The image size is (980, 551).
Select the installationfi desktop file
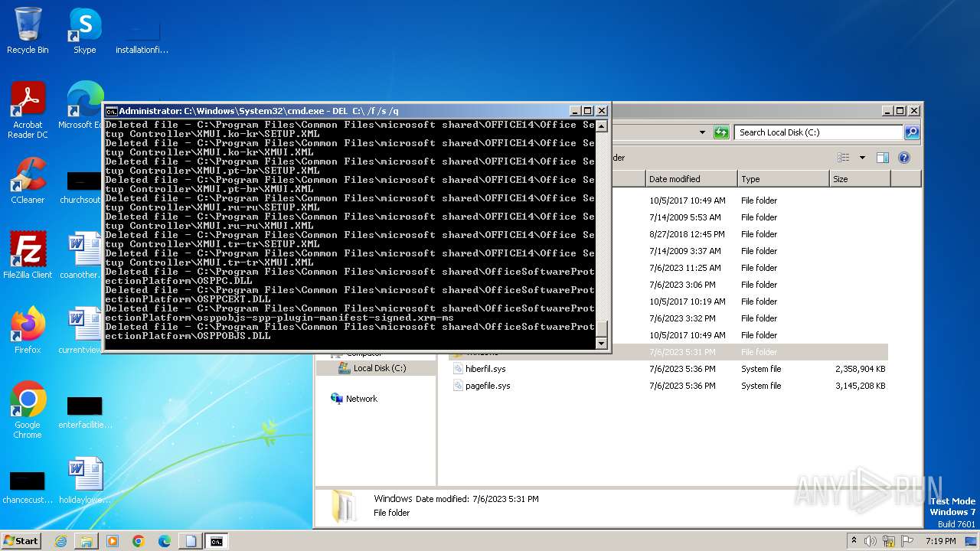(x=142, y=35)
